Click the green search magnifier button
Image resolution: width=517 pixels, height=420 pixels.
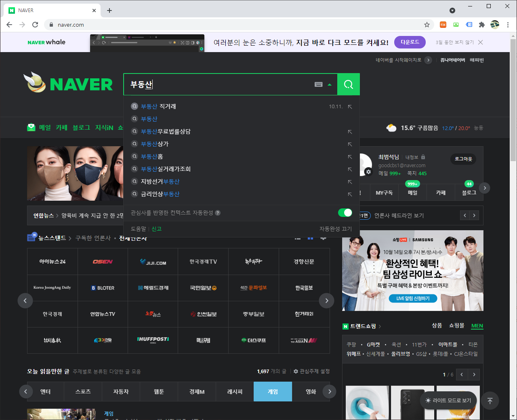(x=348, y=84)
